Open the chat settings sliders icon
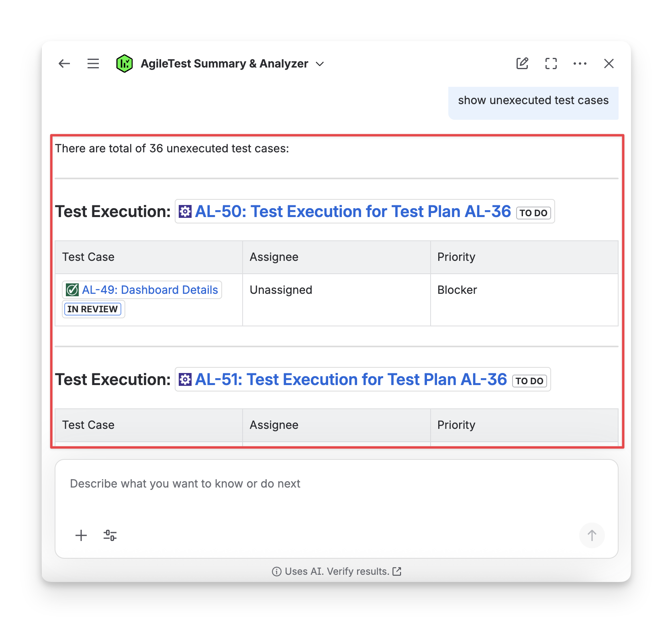 [x=110, y=535]
